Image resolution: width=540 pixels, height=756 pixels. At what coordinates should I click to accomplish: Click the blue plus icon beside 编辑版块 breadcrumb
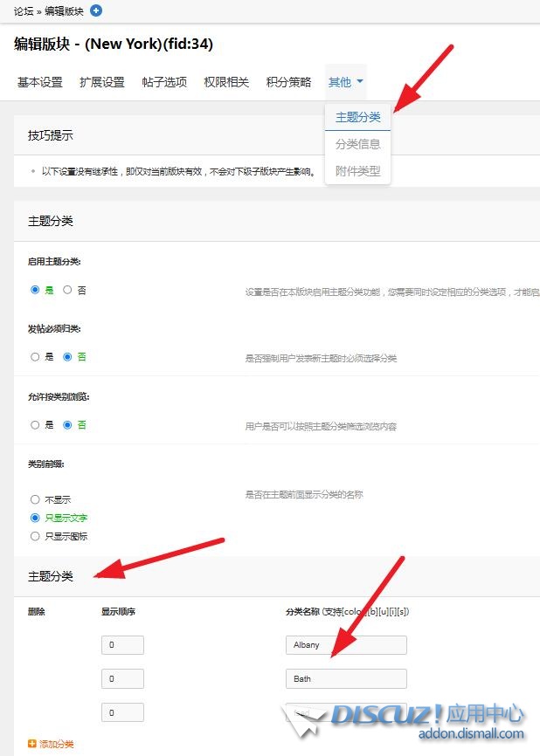click(96, 10)
